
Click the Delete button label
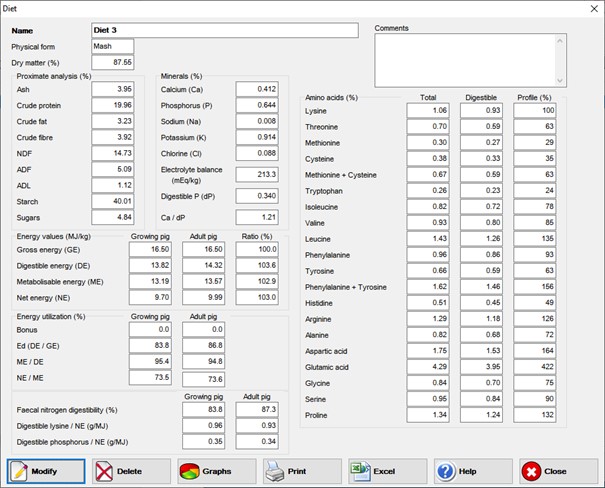click(x=129, y=471)
